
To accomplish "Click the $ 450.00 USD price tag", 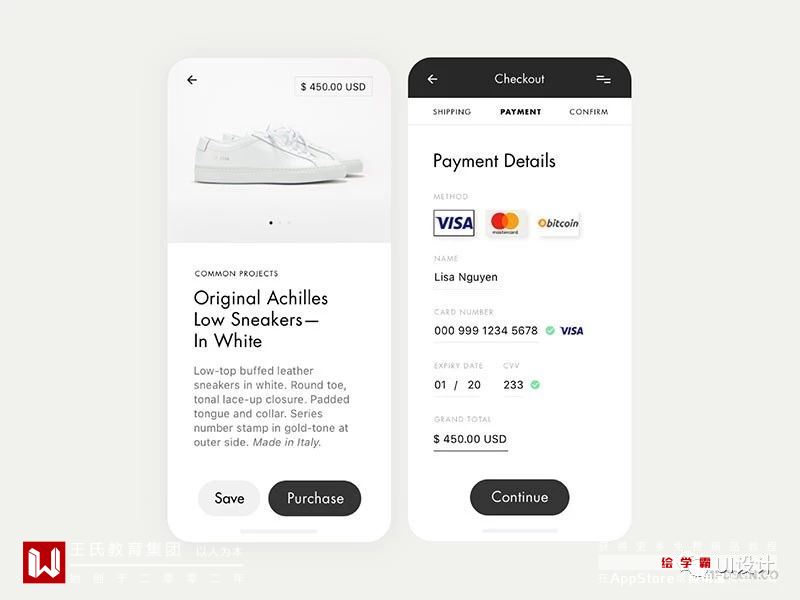I will click(333, 87).
